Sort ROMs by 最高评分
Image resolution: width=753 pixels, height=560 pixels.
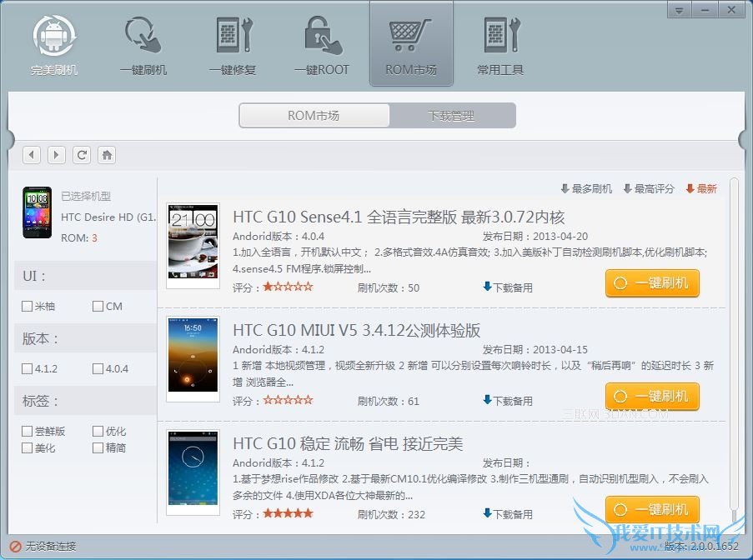(649, 189)
